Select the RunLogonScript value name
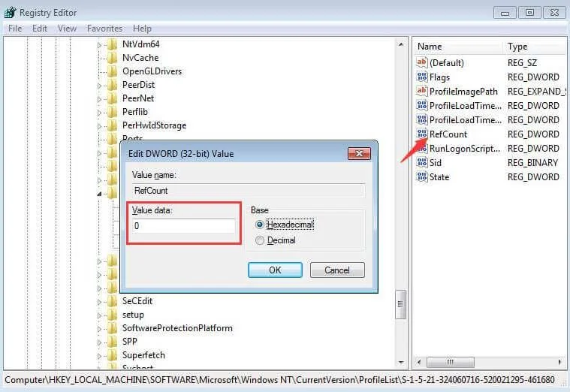 [x=465, y=149]
